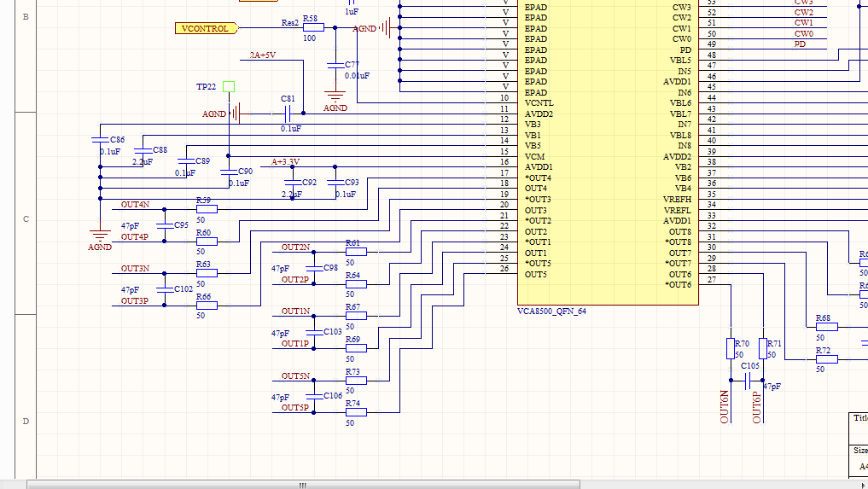The height and width of the screenshot is (489, 868).
Task: Click the 2A+5V power net label
Action: [262, 55]
